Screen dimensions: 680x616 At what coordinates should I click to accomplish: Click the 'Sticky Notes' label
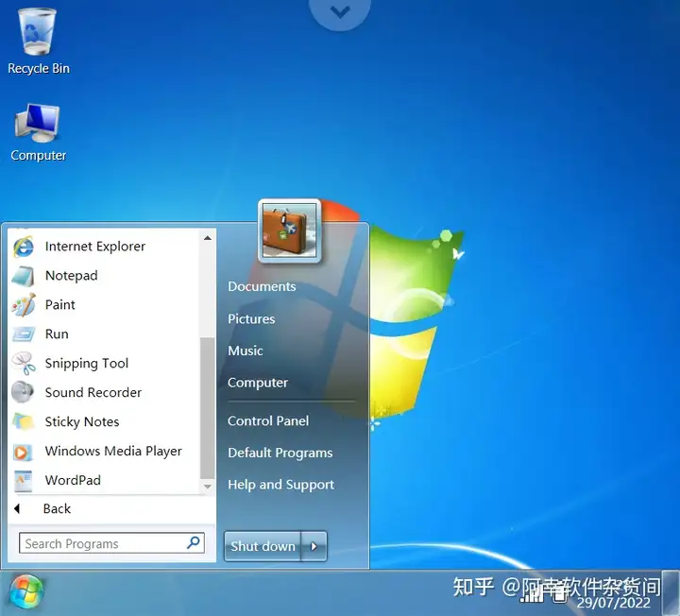tap(82, 421)
